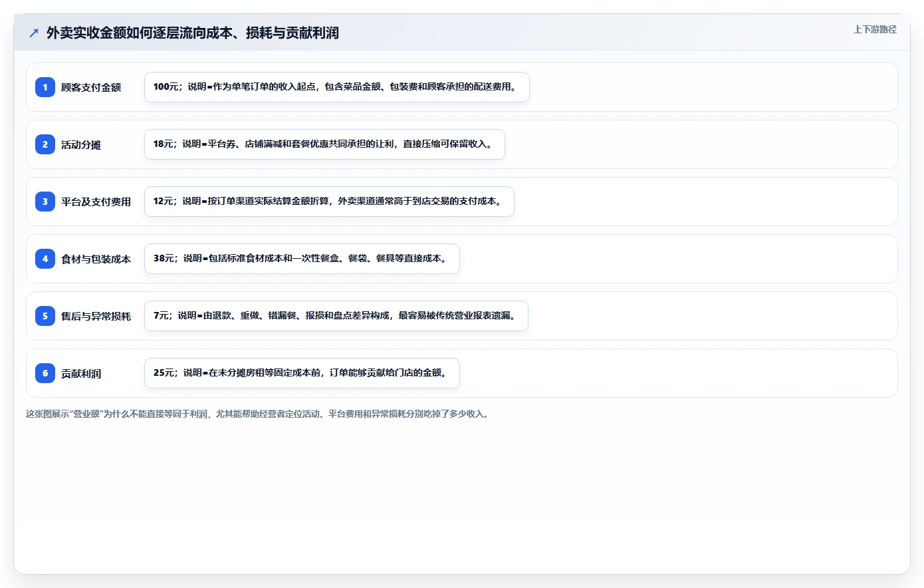Click the 顾客支付金额 label
Viewport: 924px width, 588px height.
point(91,87)
